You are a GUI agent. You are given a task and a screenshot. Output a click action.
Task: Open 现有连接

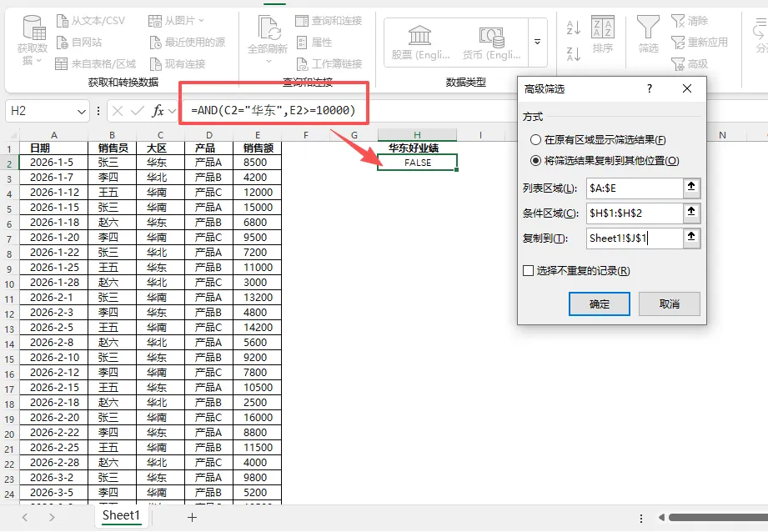point(178,63)
